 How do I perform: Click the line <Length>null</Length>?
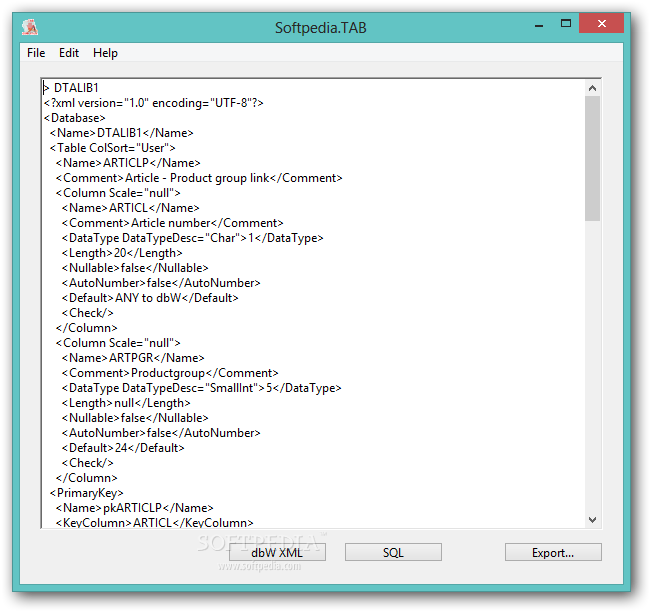[126, 403]
